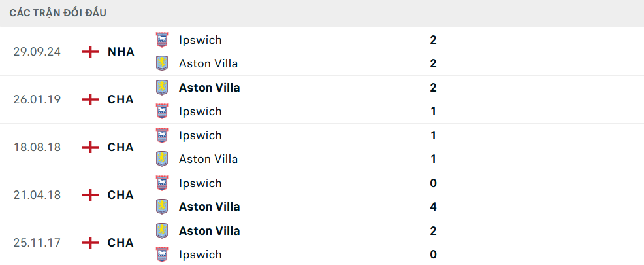Click Aston Villa crest in the 21.04.18 match

pyautogui.click(x=162, y=207)
